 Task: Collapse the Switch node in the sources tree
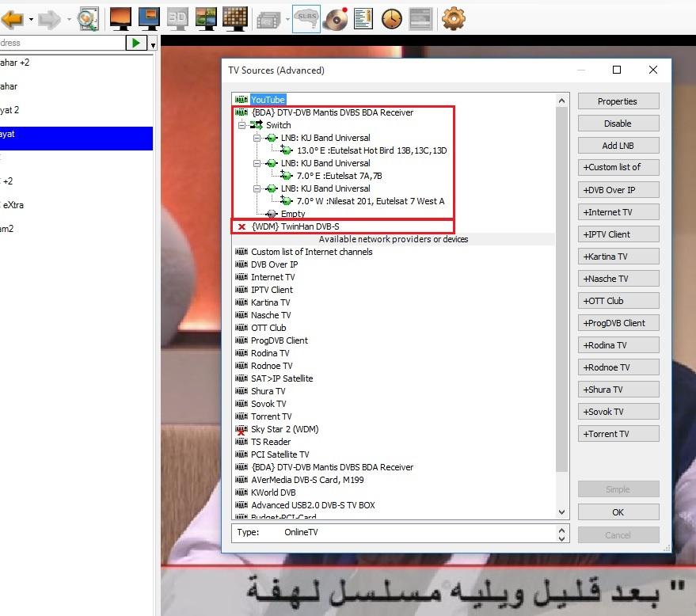coord(242,125)
